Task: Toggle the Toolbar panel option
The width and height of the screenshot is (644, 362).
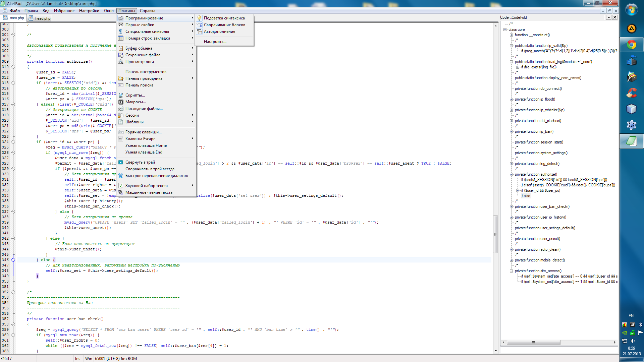Action: point(146,72)
